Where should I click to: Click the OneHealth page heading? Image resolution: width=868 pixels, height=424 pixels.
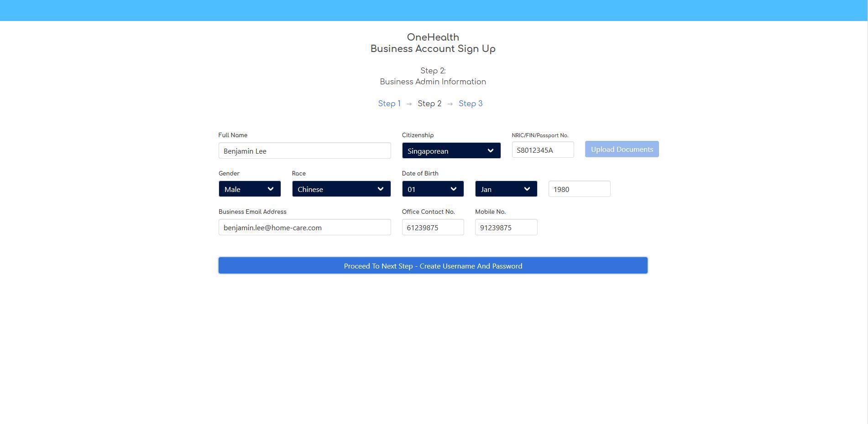433,37
